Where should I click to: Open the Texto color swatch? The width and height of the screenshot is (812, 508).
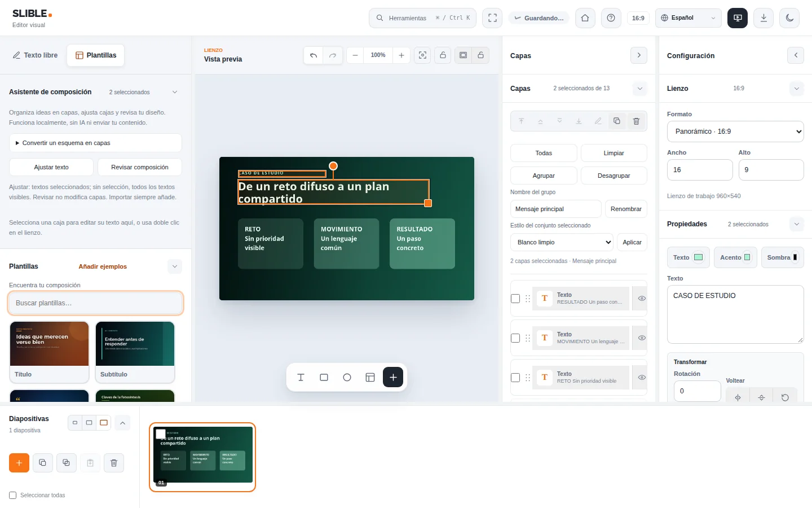pyautogui.click(x=698, y=257)
